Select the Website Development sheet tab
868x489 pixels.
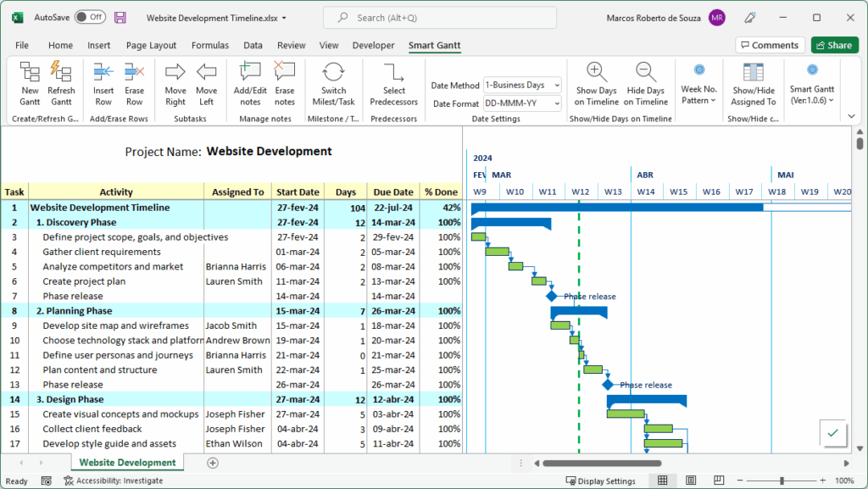(x=127, y=463)
